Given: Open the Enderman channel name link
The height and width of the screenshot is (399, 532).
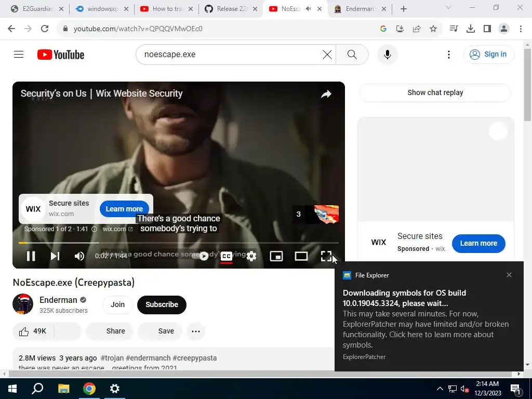Looking at the screenshot, I should click(x=58, y=300).
